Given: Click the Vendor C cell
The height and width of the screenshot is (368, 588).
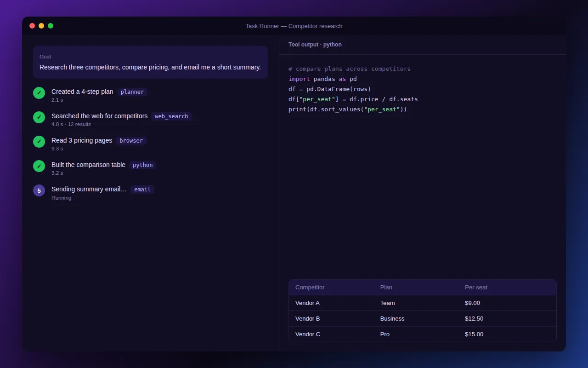Looking at the screenshot, I should [x=308, y=334].
